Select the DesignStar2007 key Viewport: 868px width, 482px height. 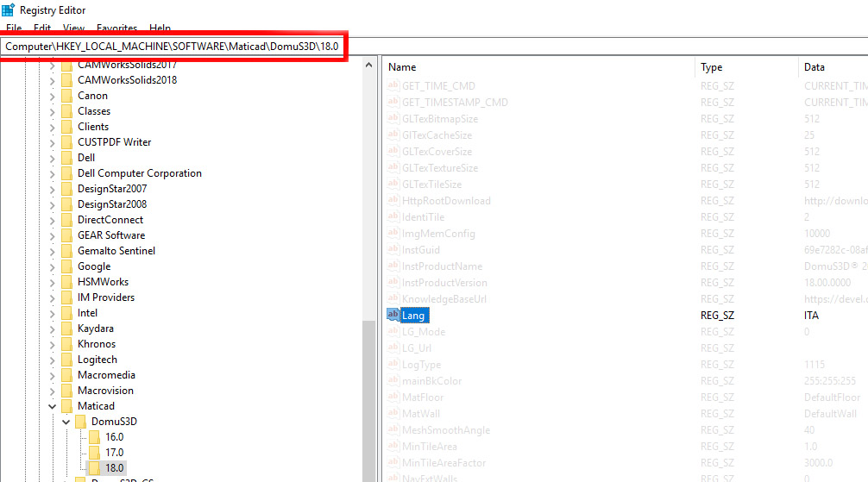(112, 189)
